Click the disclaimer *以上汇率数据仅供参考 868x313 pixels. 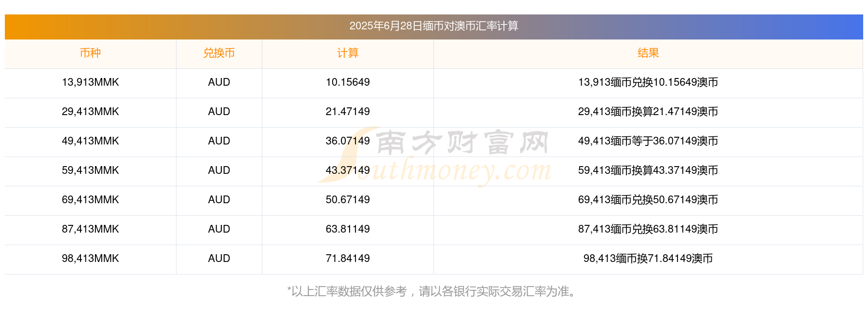point(347,291)
